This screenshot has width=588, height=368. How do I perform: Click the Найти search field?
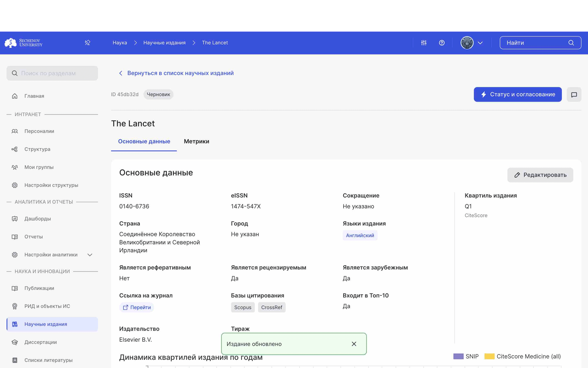click(540, 43)
